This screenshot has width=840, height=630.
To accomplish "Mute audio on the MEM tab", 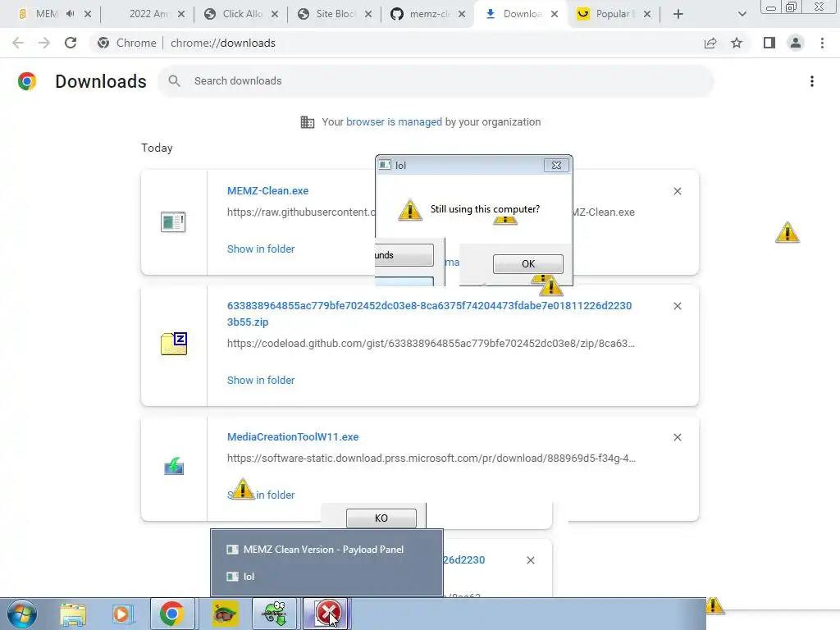I will pos(71,14).
